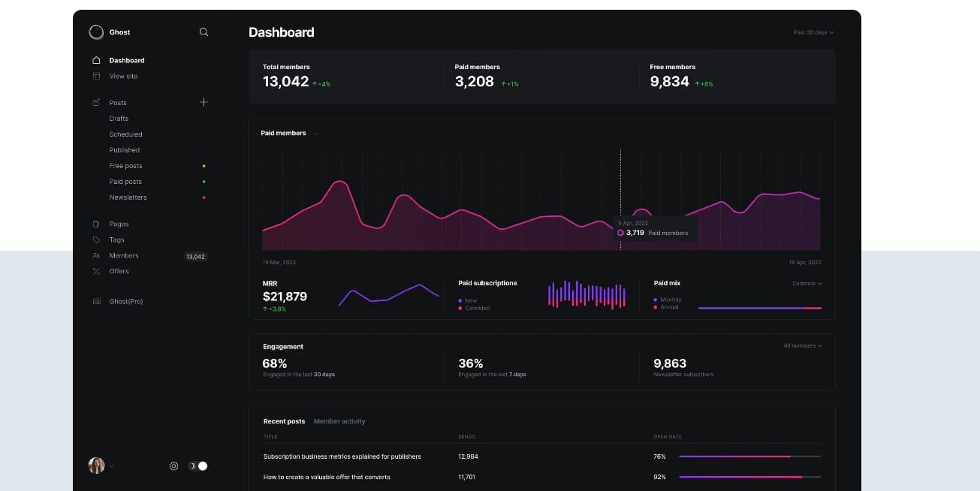
Task: Toggle the Monthly legend in Paid mix
Action: pyautogui.click(x=668, y=300)
